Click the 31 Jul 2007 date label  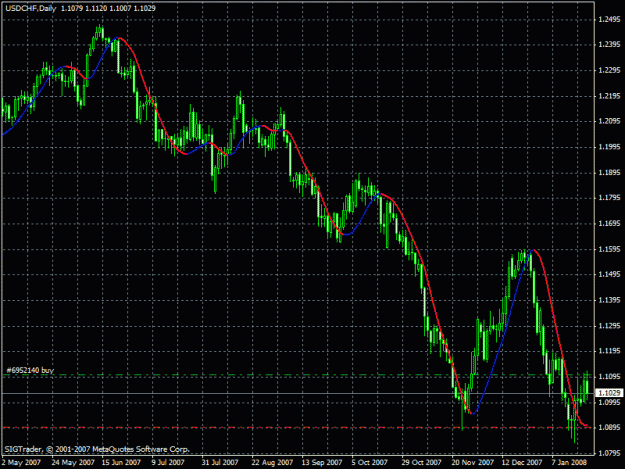[220, 462]
